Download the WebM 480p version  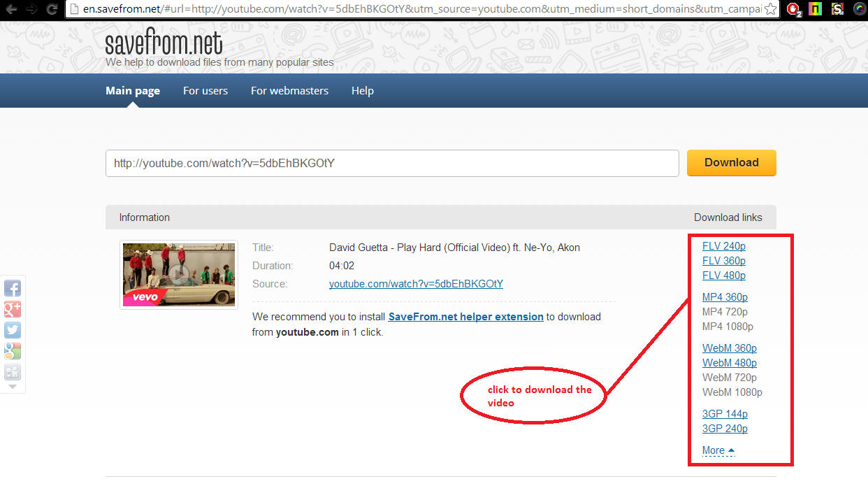(730, 363)
